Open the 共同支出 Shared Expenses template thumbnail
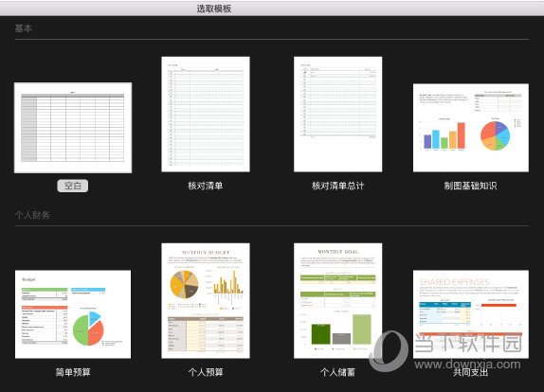The width and height of the screenshot is (544, 392). point(471,314)
